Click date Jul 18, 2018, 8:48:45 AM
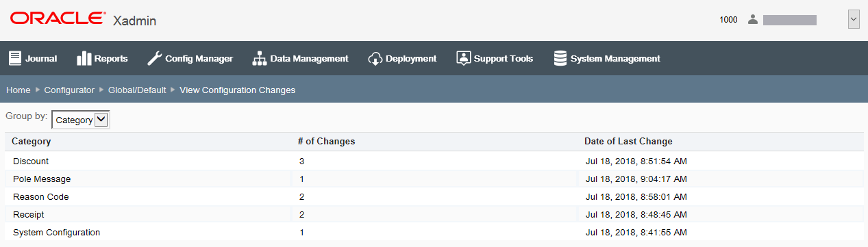868x247 pixels. [636, 214]
